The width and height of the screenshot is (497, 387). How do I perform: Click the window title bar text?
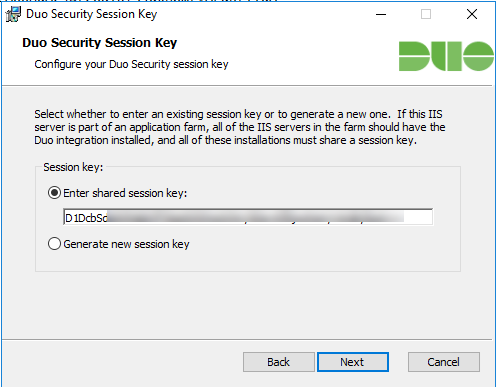coord(92,14)
